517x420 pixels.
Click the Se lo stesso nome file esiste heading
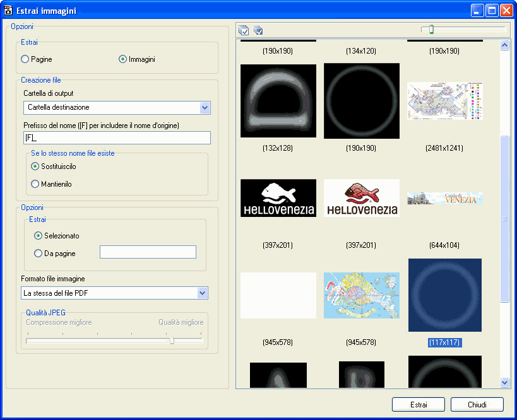(x=73, y=153)
